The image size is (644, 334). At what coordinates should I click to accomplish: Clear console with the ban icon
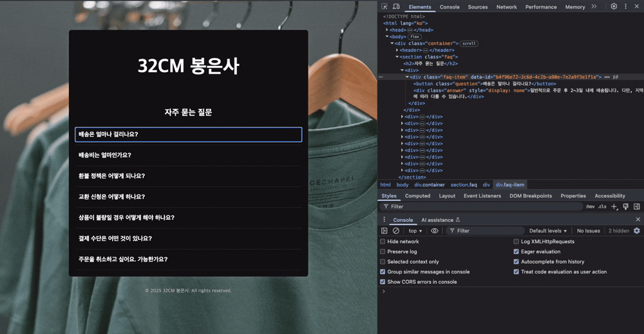tap(396, 231)
